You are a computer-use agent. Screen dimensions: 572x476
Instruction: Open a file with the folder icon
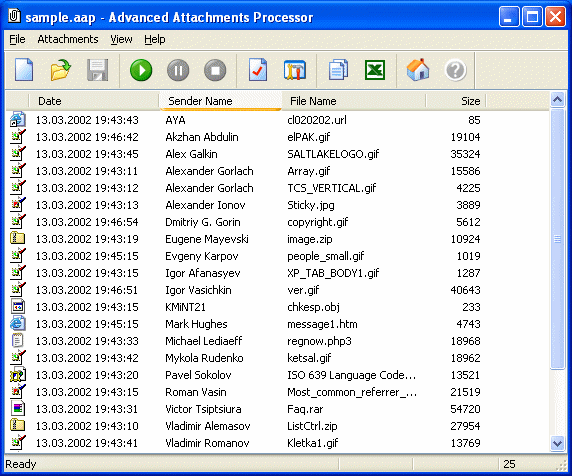[x=60, y=70]
